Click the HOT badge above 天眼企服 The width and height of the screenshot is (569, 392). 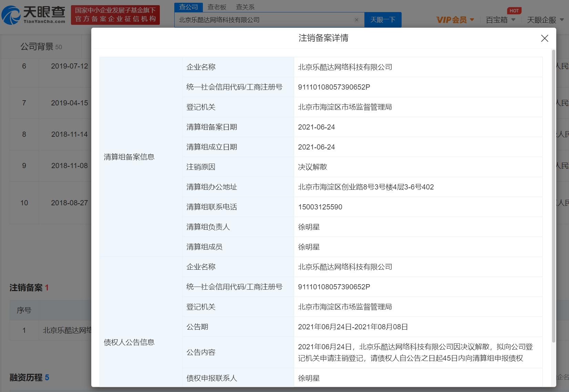[x=514, y=10]
